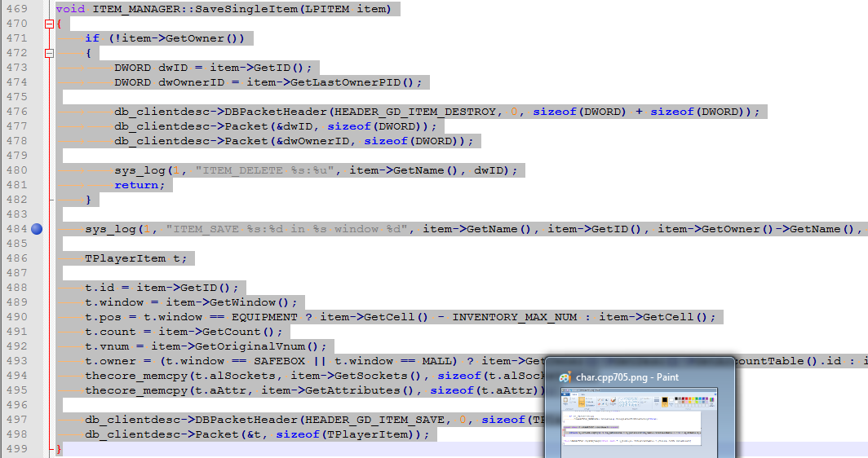
Task: Click 'sizeof(TPlayerItem)' on line 498
Action: click(345, 434)
